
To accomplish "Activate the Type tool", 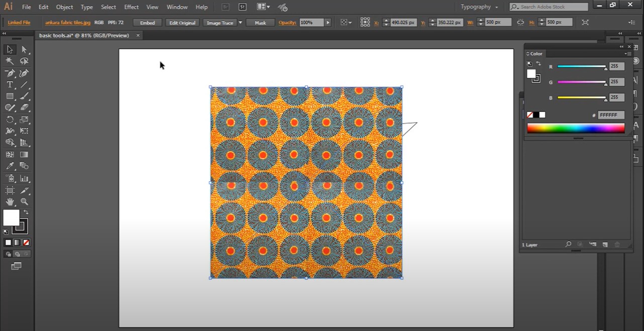I will coord(10,85).
